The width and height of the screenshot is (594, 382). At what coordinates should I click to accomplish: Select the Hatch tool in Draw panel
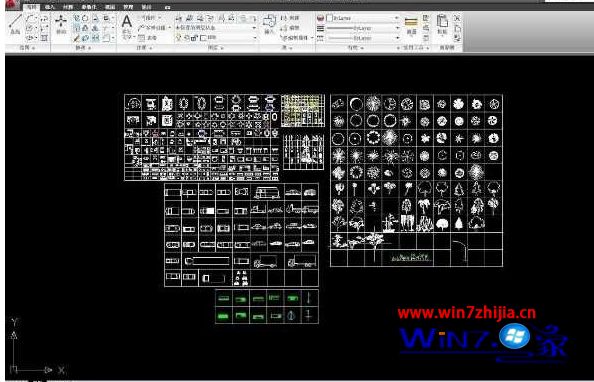pos(45,38)
